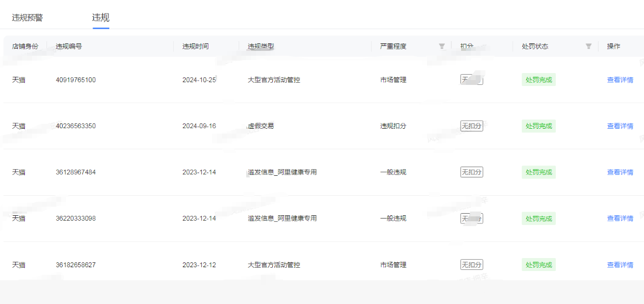644x304 pixels.
Task: Click the 扣分 column header
Action: (x=466, y=47)
